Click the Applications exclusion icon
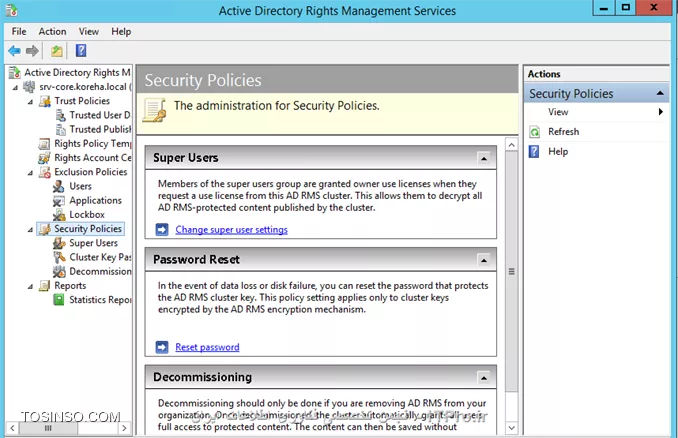The width and height of the screenshot is (678, 438). 59,201
